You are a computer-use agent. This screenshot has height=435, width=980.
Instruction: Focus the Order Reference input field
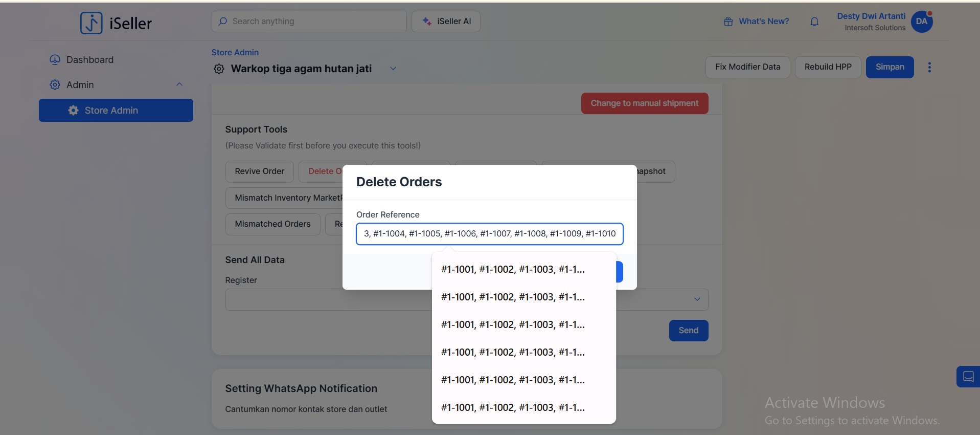pos(489,234)
